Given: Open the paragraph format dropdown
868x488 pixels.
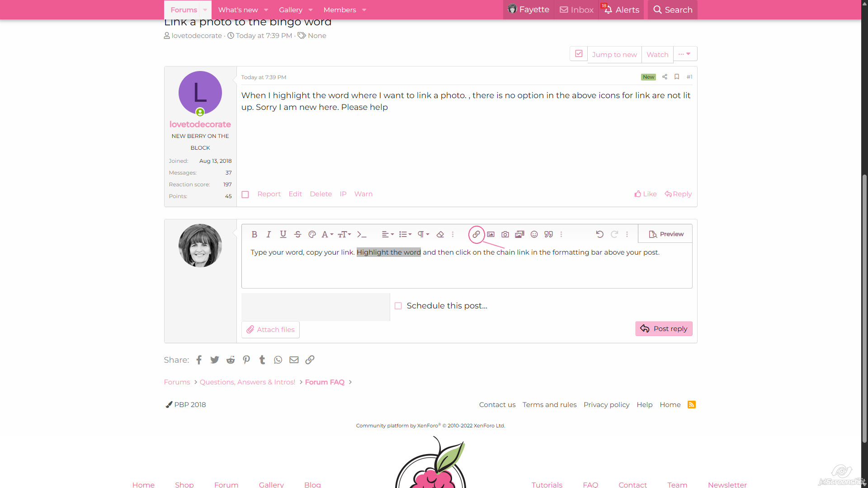Looking at the screenshot, I should click(424, 234).
